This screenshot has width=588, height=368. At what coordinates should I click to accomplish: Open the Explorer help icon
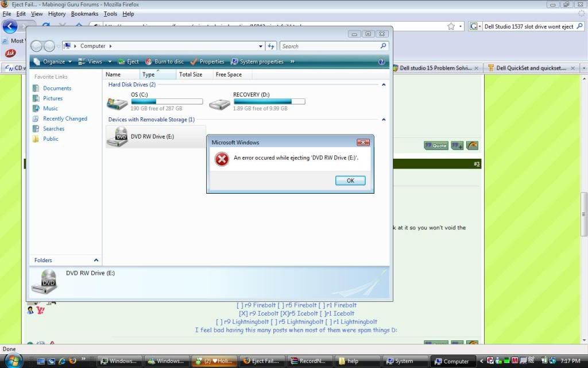381,62
